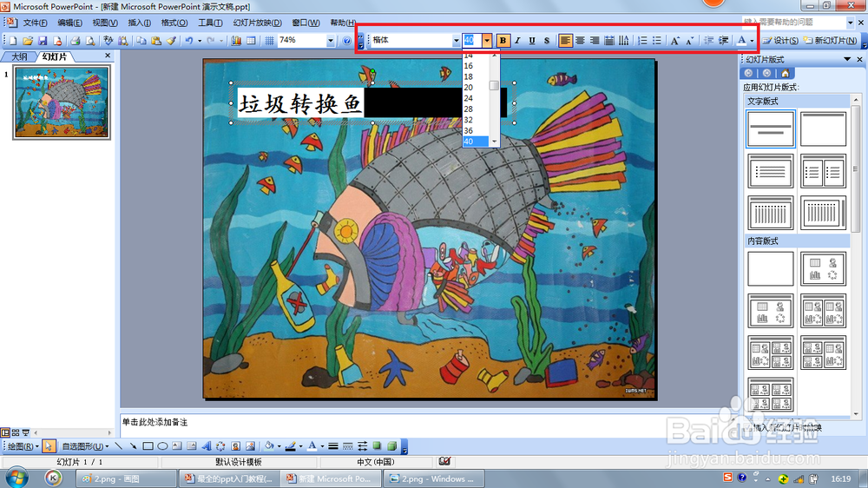Switch to the 大纲 Outline tab
The image size is (868, 488).
pyautogui.click(x=19, y=56)
